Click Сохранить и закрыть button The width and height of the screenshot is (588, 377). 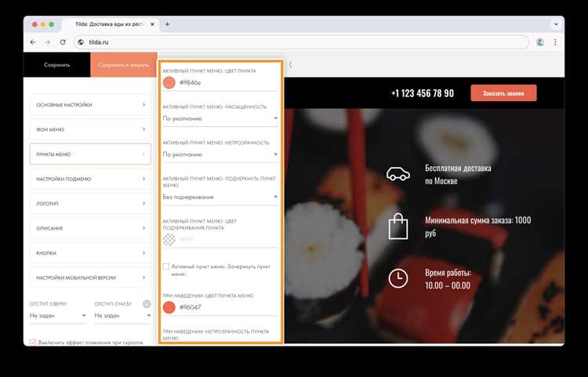123,65
